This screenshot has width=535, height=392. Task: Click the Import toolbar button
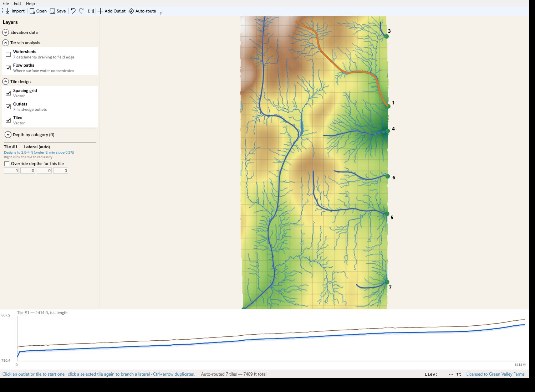coord(15,11)
